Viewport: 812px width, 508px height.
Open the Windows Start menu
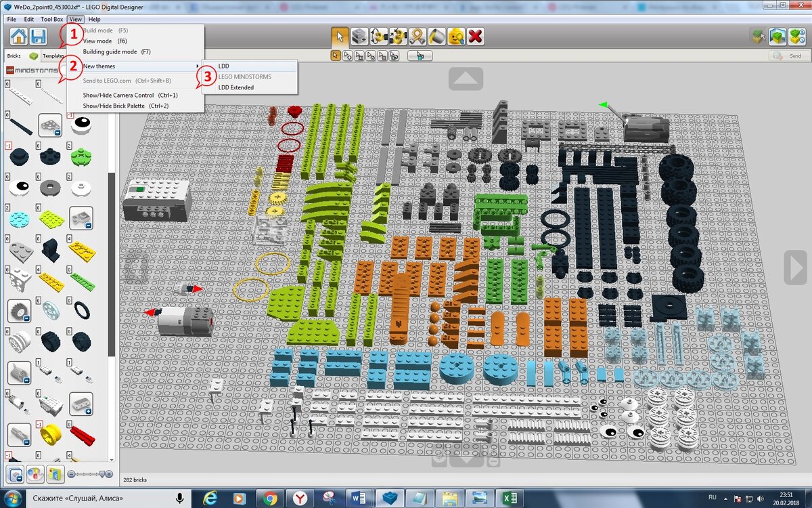pos(14,499)
